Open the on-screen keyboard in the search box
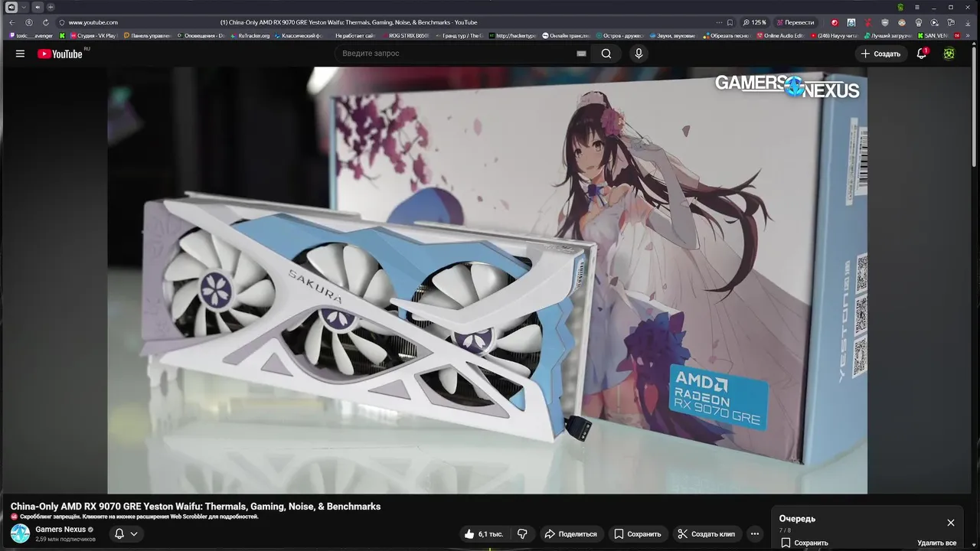Screen dimensions: 980x551 [x=581, y=54]
